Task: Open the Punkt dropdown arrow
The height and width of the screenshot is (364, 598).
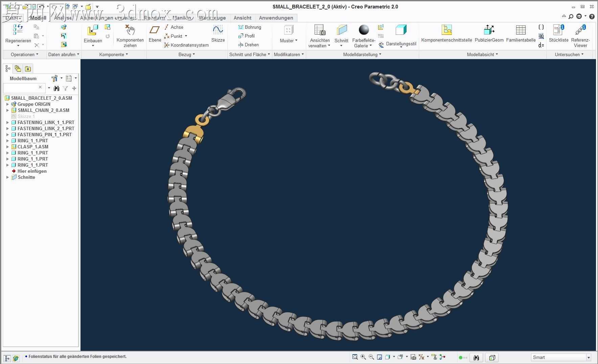Action: 186,36
